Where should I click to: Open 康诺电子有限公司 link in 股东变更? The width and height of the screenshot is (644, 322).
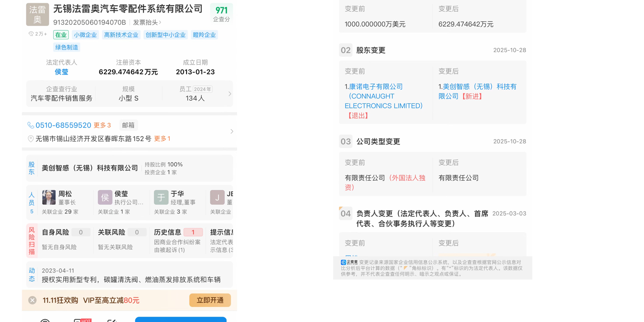pos(384,96)
